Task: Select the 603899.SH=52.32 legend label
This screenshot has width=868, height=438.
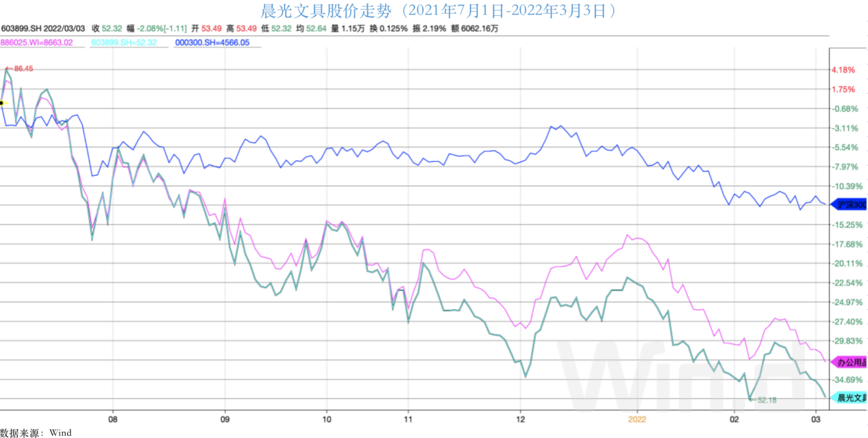Action: pyautogui.click(x=124, y=42)
